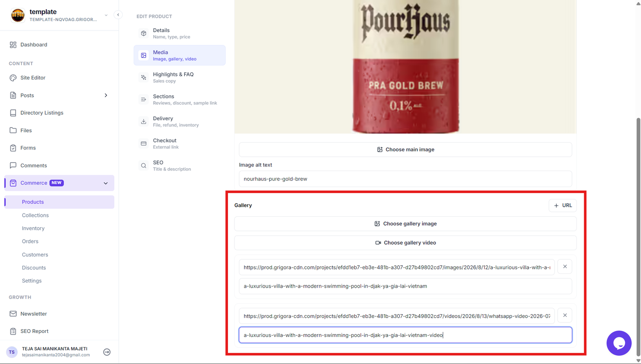Click the Media image icon
This screenshot has width=641, height=364.
click(x=144, y=55)
